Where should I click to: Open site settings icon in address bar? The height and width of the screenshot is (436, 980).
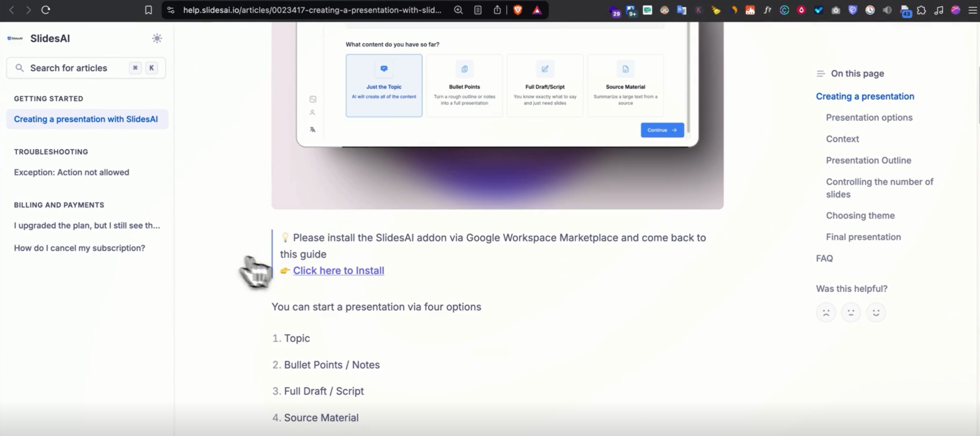coord(171,10)
